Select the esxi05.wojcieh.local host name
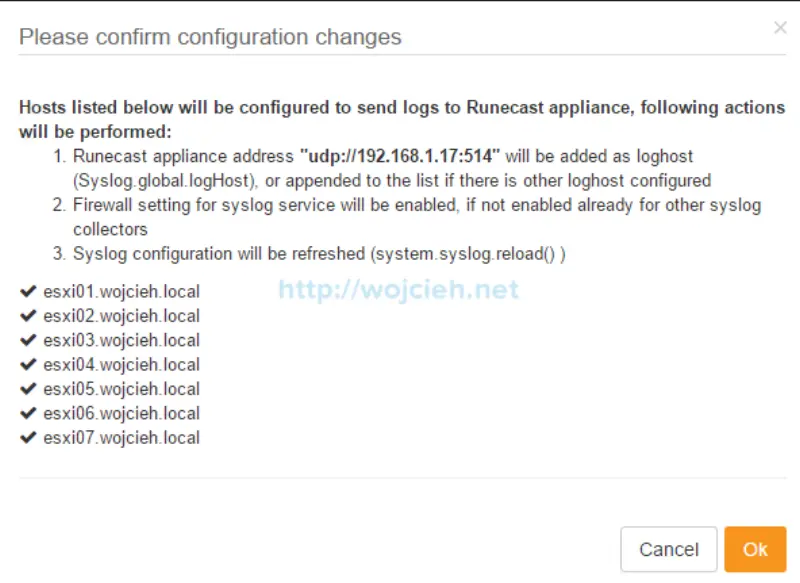The height and width of the screenshot is (583, 800). tap(121, 389)
